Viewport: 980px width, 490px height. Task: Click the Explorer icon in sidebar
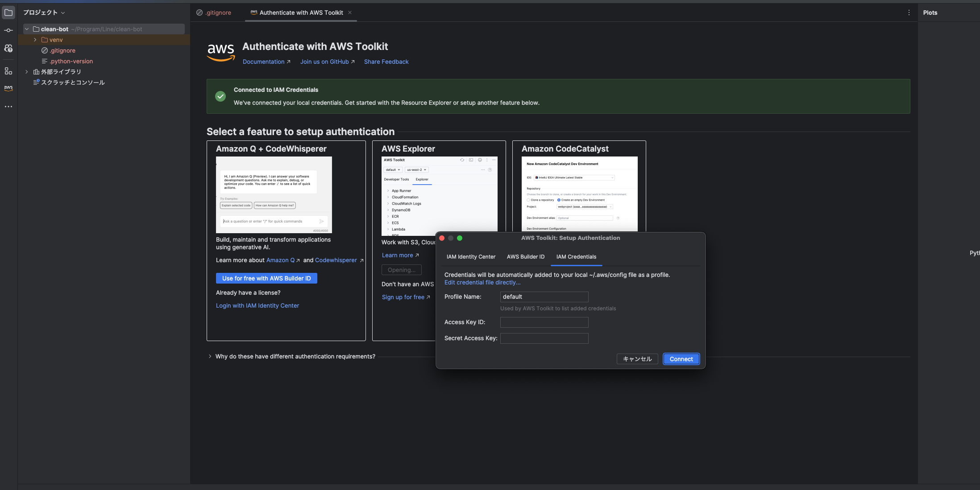(9, 12)
